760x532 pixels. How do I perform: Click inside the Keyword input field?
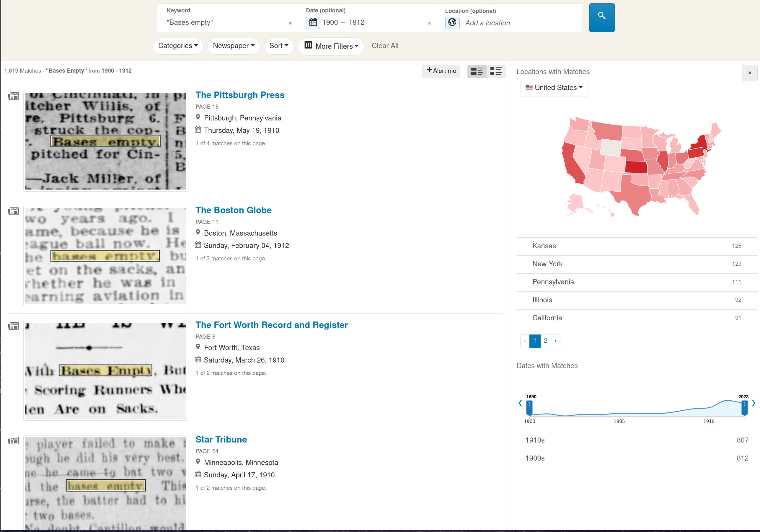pos(225,22)
